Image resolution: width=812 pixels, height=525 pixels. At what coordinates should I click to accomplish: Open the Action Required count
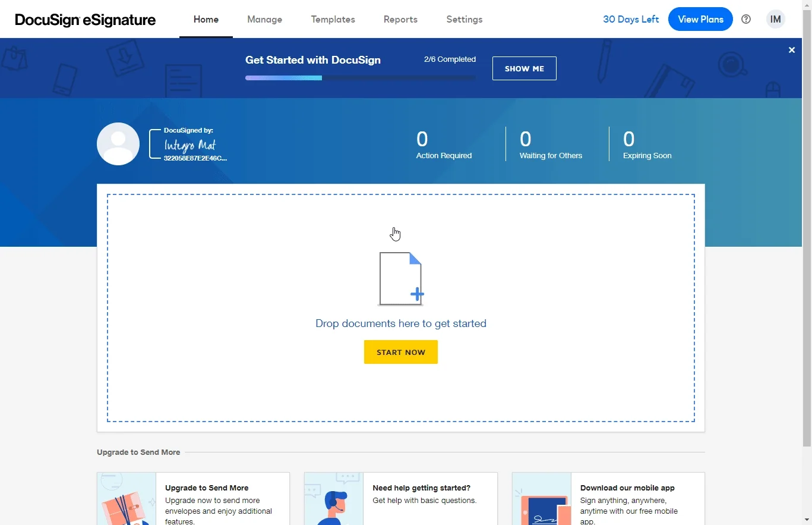(x=444, y=144)
